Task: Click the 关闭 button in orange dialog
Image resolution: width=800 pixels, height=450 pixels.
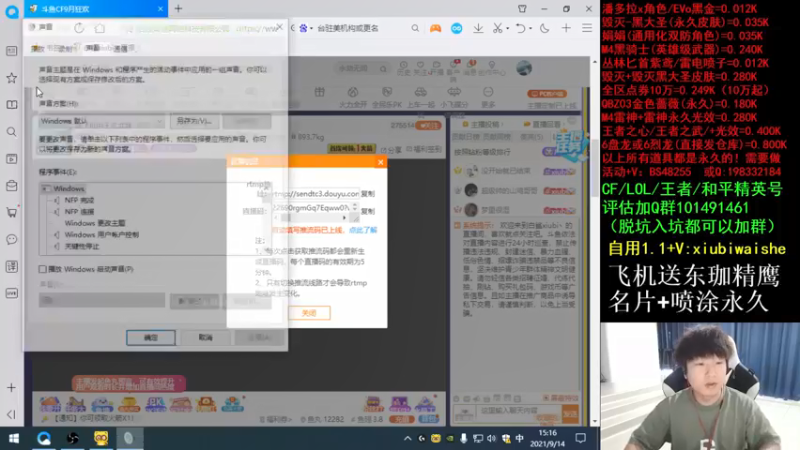Action: (309, 313)
